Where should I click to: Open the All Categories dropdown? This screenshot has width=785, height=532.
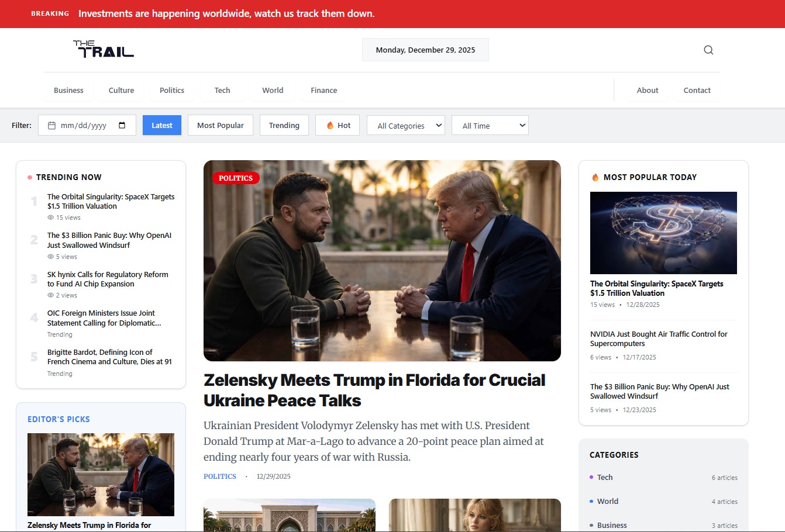coord(405,125)
